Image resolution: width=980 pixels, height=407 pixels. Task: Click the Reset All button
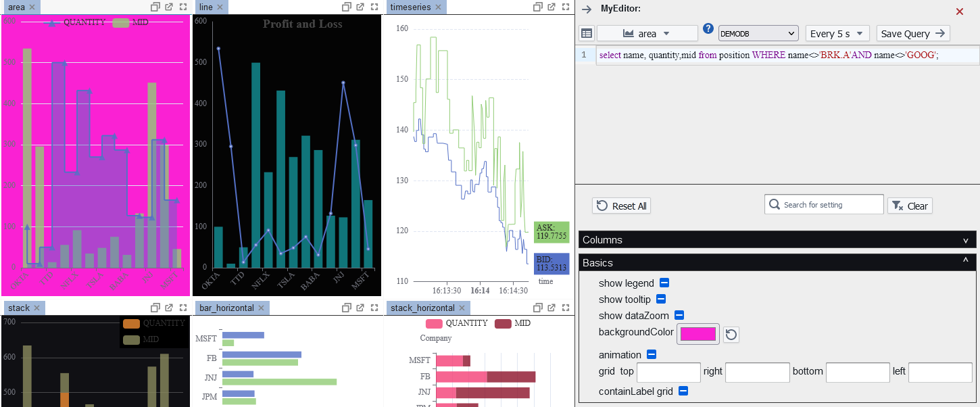click(622, 206)
